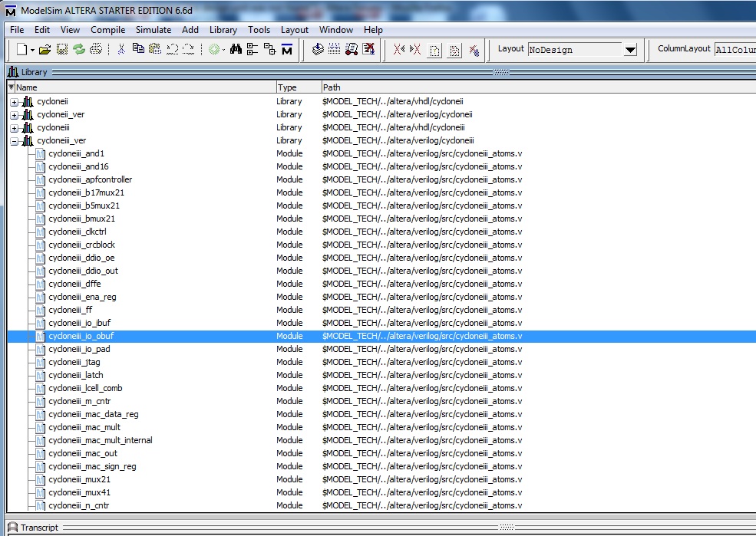
Task: Select the cycloneiii_mux41 module
Action: click(x=79, y=492)
